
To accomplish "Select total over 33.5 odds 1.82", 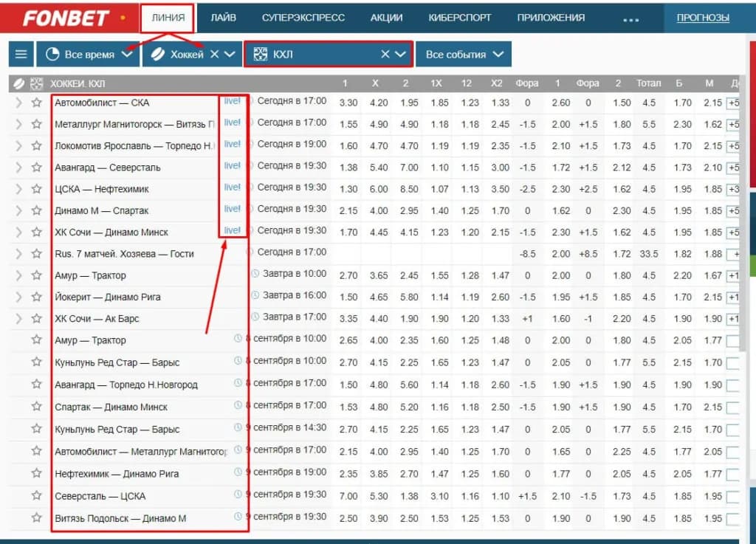I will click(682, 253).
